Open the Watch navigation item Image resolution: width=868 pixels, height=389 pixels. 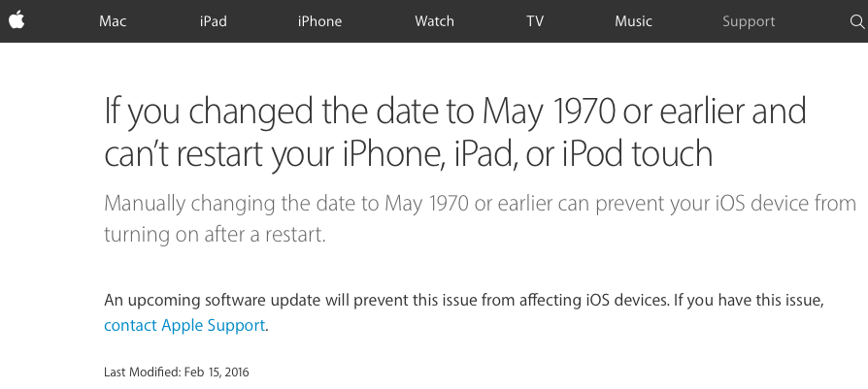point(434,21)
